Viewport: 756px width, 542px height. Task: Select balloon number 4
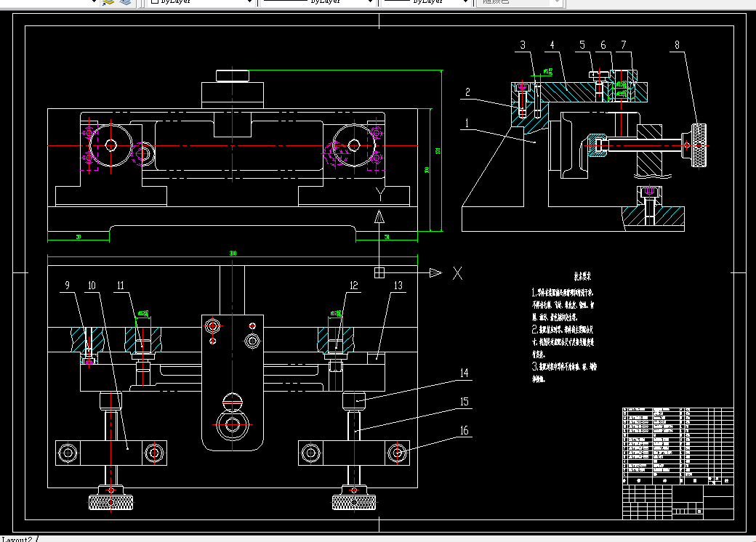[x=552, y=45]
